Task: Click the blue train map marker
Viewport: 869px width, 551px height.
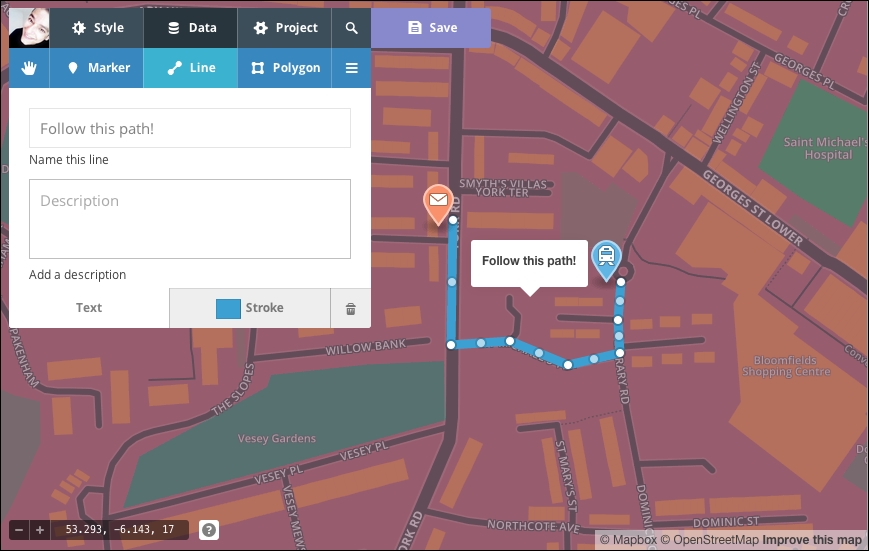Action: [x=605, y=257]
